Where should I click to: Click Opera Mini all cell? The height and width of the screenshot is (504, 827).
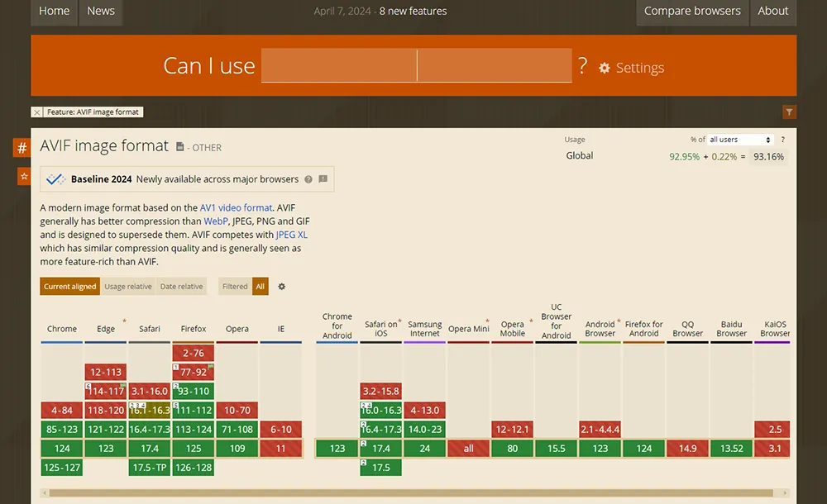[468, 449]
